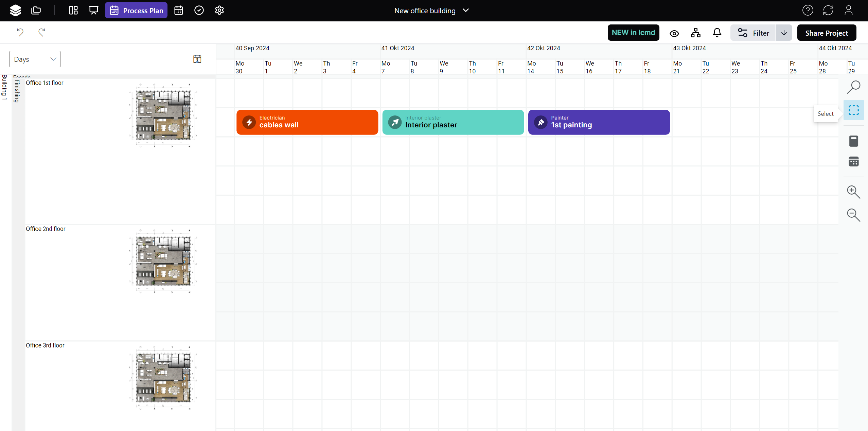Click the hierarchy structure icon
The width and height of the screenshot is (868, 431).
pyautogui.click(x=696, y=33)
